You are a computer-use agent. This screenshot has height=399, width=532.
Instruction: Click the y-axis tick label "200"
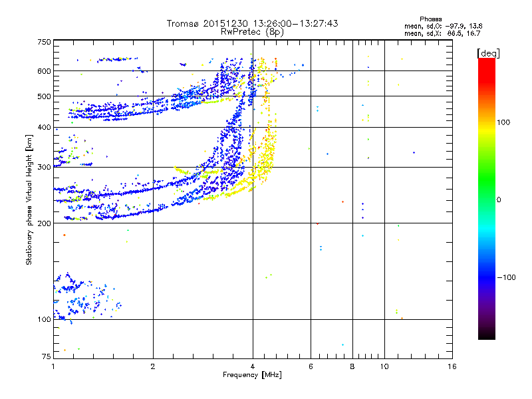coord(44,223)
